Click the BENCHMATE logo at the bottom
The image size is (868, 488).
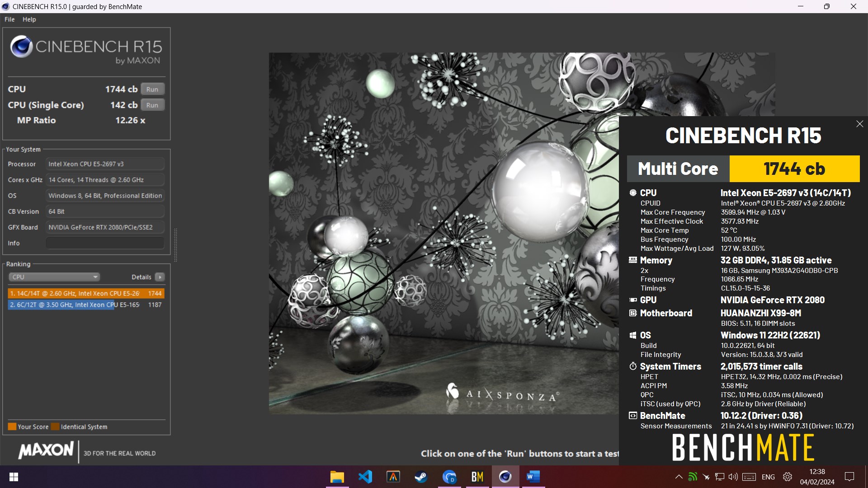(x=743, y=448)
